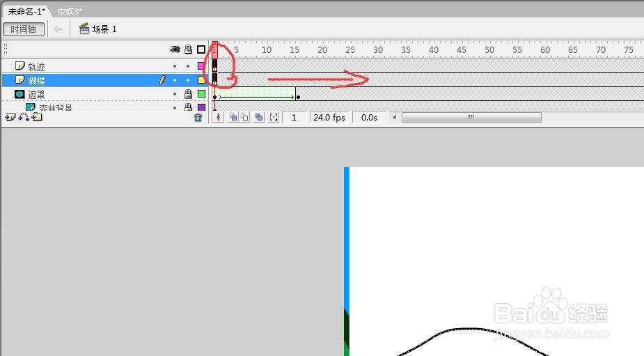Select first keyframe of 轨迹 layer
Image resolution: width=644 pixels, height=356 pixels.
coord(215,66)
